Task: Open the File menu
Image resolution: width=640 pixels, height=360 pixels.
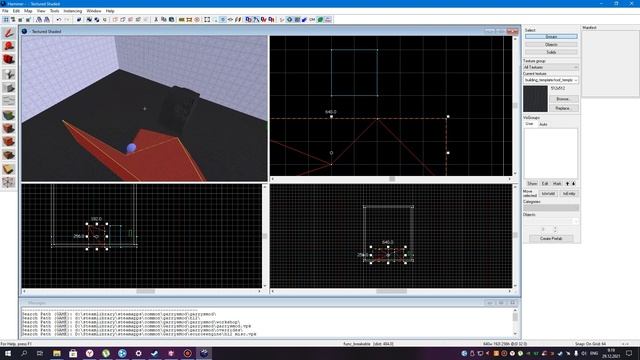Action: coord(5,11)
